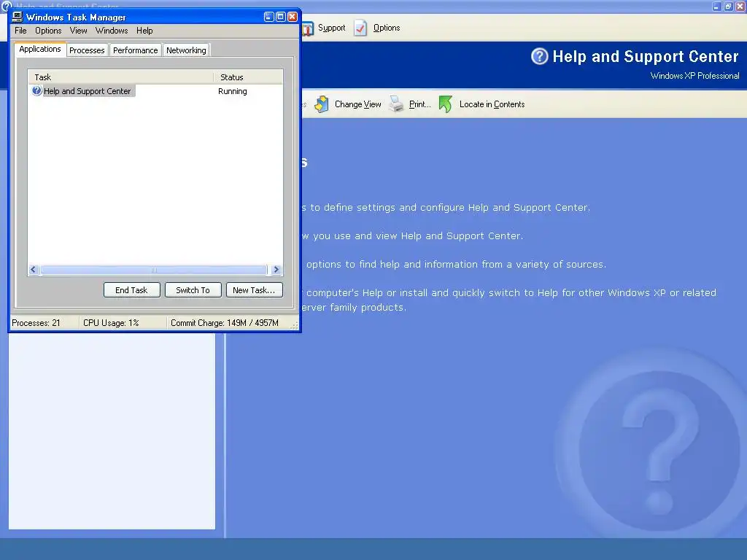Close the Windows Task Manager window
The image size is (747, 560).
[293, 17]
